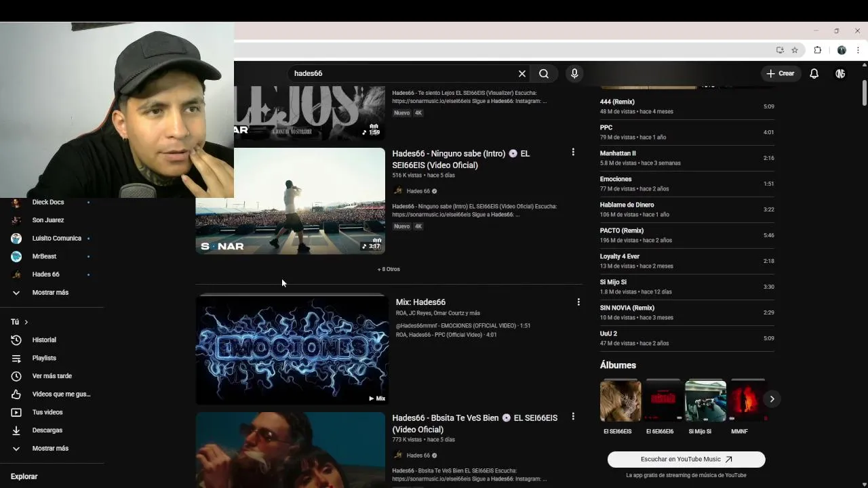This screenshot has height=488, width=868.
Task: Open El SEI66EIS album cover
Action: [x=620, y=401]
